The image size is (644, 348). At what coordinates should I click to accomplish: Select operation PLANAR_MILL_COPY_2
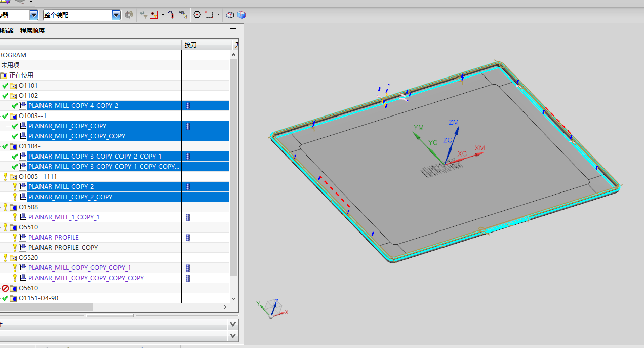point(61,187)
